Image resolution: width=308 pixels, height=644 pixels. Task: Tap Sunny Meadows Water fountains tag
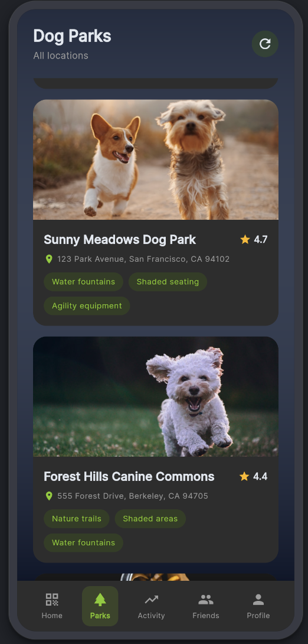[84, 282]
